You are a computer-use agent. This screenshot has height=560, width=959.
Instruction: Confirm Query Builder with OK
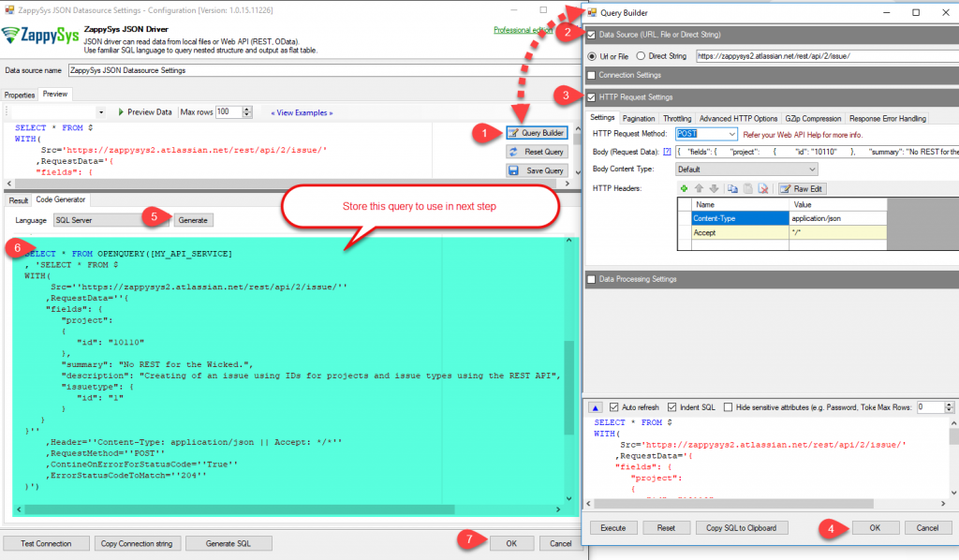pyautogui.click(x=876, y=527)
